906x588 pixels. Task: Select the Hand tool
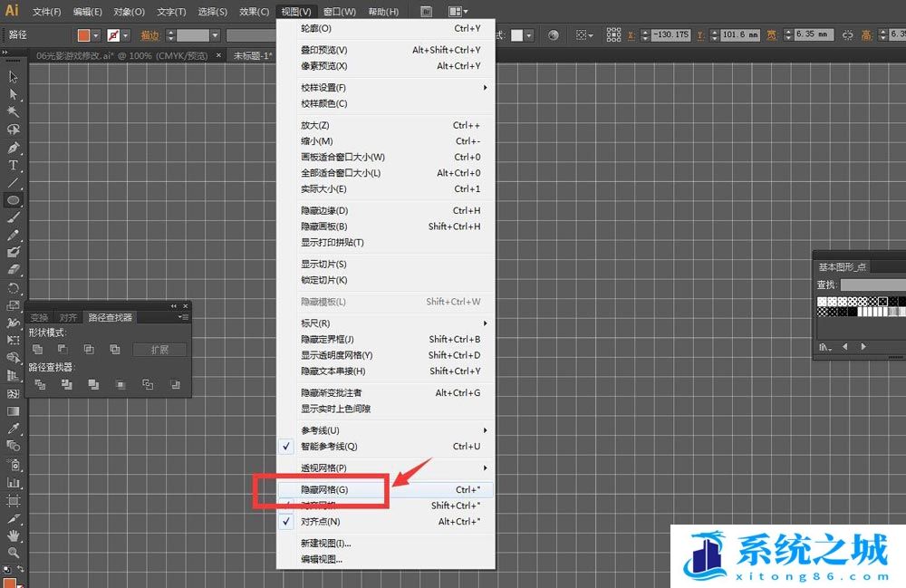13,535
